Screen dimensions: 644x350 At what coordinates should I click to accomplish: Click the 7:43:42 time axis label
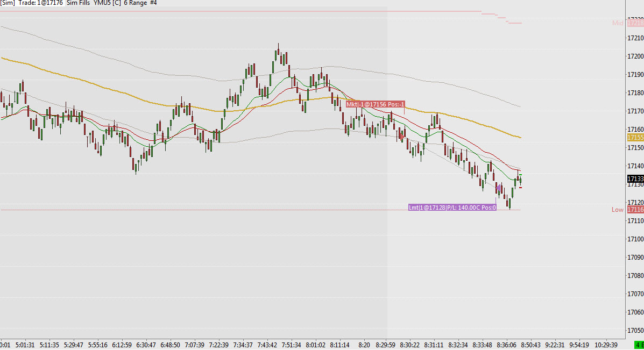pos(267,345)
